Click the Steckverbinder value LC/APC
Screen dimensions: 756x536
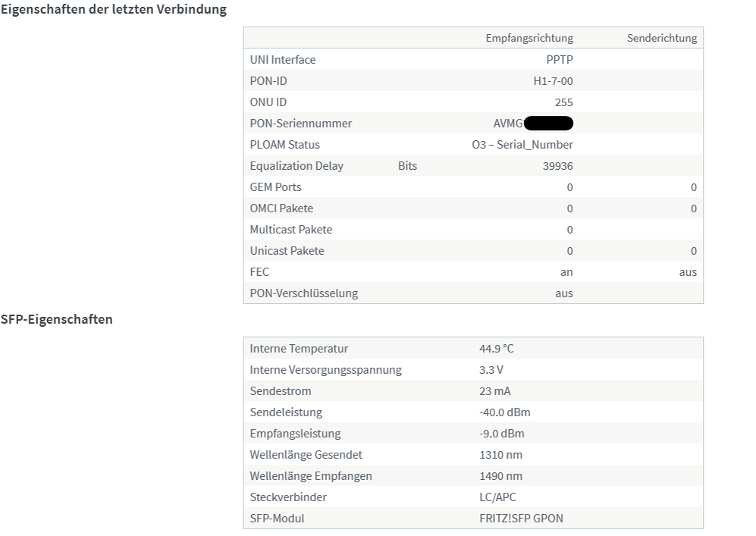[x=497, y=497]
